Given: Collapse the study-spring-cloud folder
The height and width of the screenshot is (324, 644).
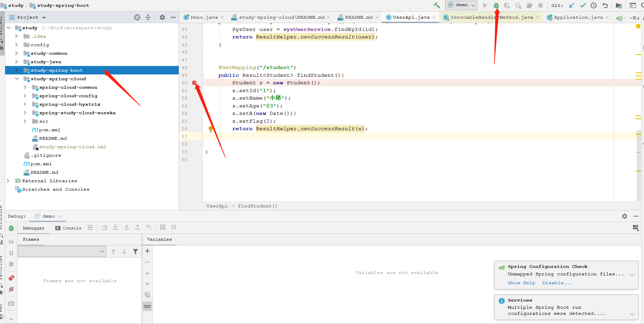Looking at the screenshot, I should pyautogui.click(x=17, y=79).
